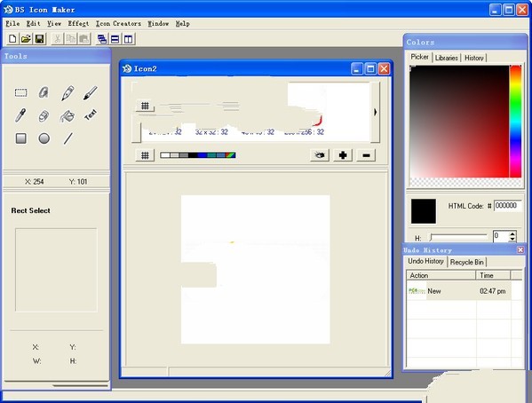
Task: Click the plus button to add format
Action: tap(343, 155)
